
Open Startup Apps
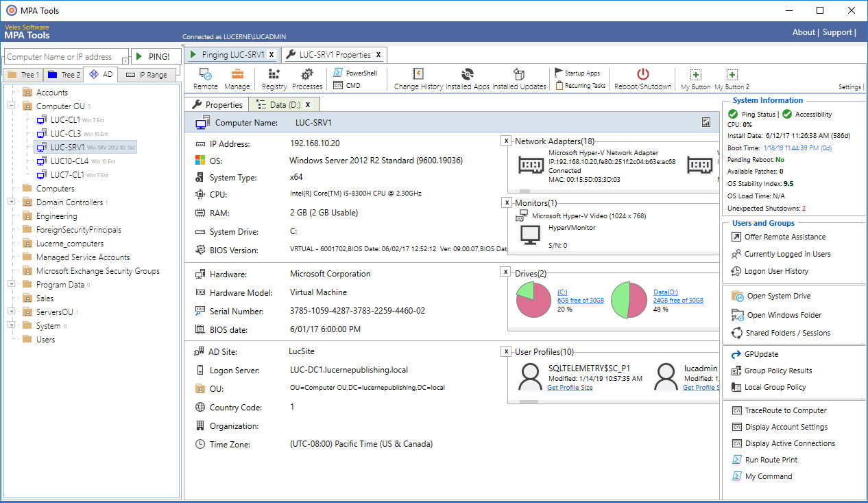pyautogui.click(x=577, y=73)
